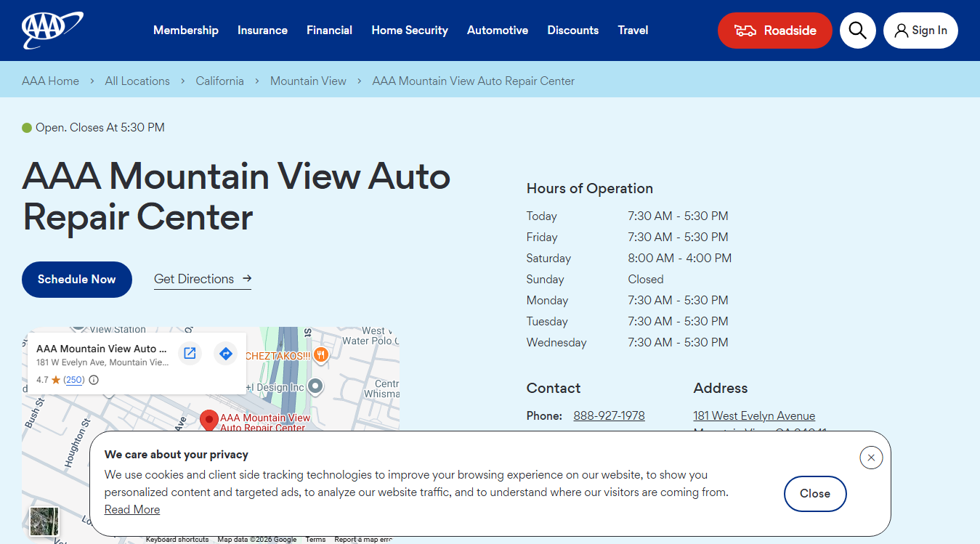Click the red map pin marker
This screenshot has width=980, height=544.
(209, 421)
